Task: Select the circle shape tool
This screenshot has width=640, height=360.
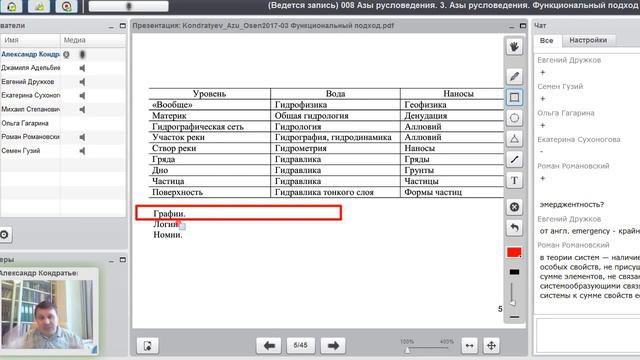Action: (x=514, y=118)
